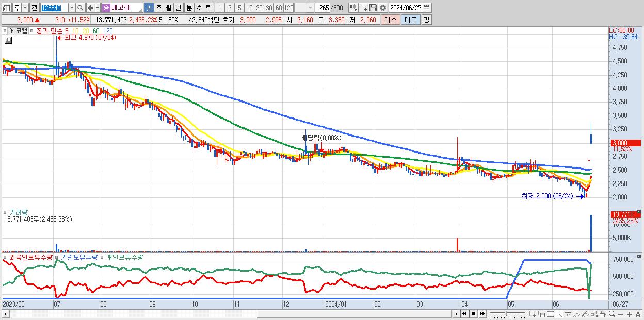Click the zoom magnifier icon in bottom toolbar
Screen dimensions: 644x320
[x=612, y=314]
